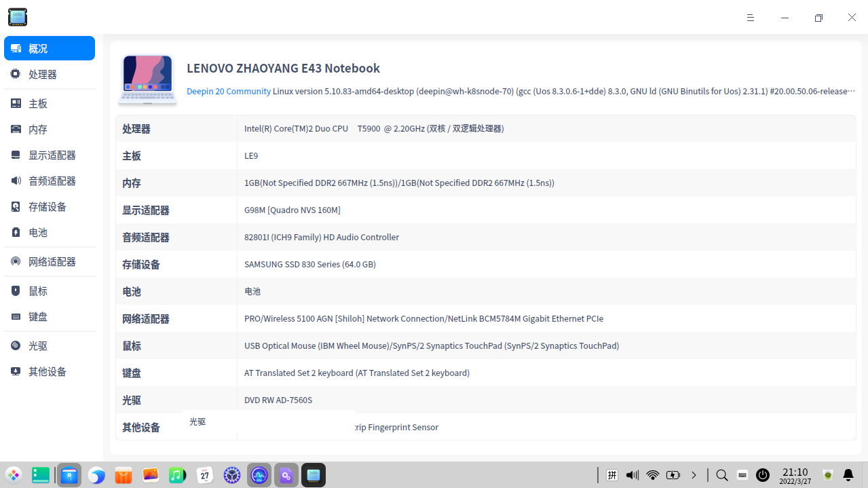Viewport: 868px width, 488px height.
Task: Open the launcher from the dock
Action: (x=14, y=475)
